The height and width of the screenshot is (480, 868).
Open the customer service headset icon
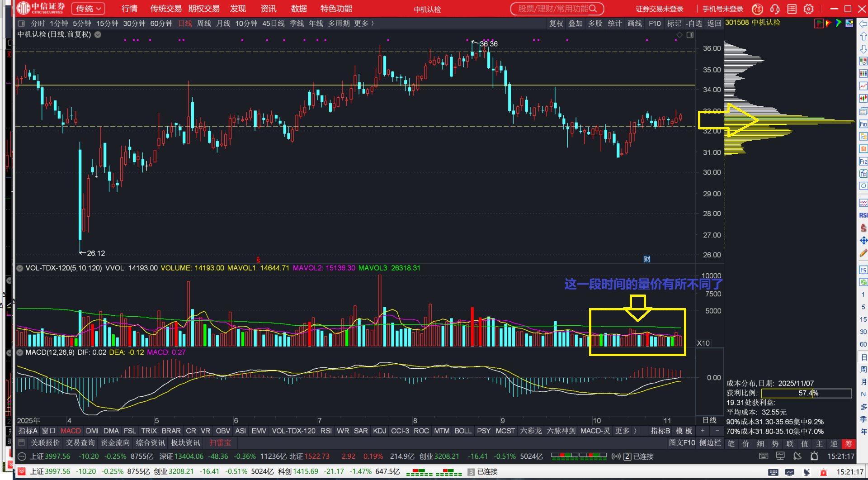coord(775,9)
